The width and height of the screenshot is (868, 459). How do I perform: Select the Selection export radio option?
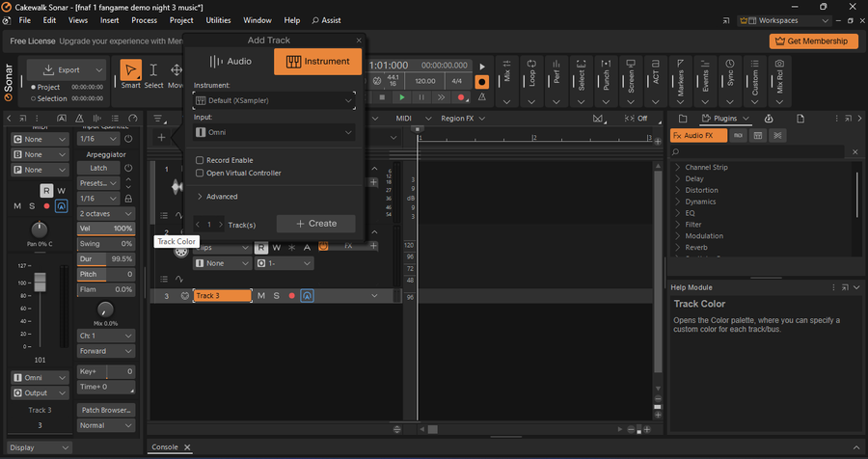point(33,98)
